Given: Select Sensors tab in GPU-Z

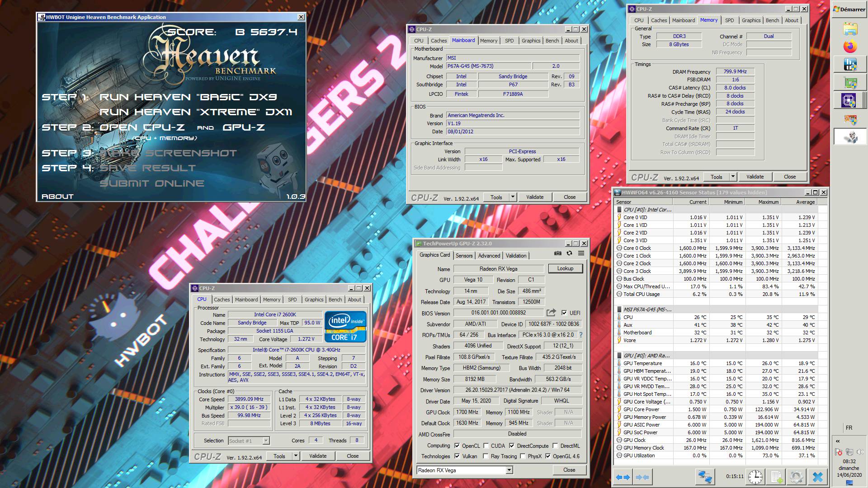Looking at the screenshot, I should coord(464,256).
